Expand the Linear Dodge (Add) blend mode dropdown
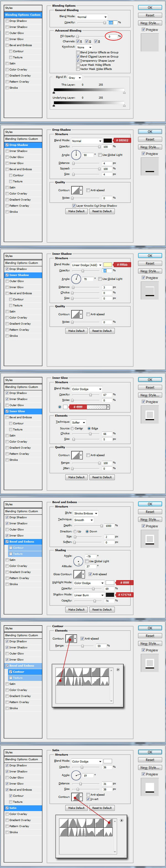The height and width of the screenshot is (868, 166). pos(87,265)
